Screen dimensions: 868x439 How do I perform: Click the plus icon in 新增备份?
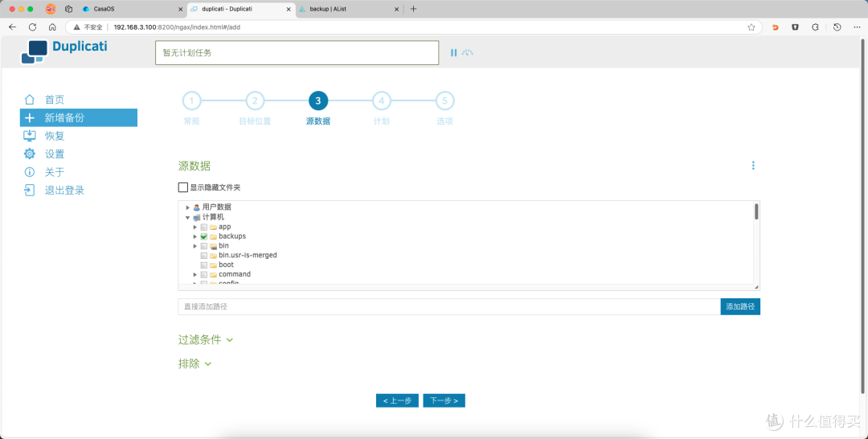point(30,118)
